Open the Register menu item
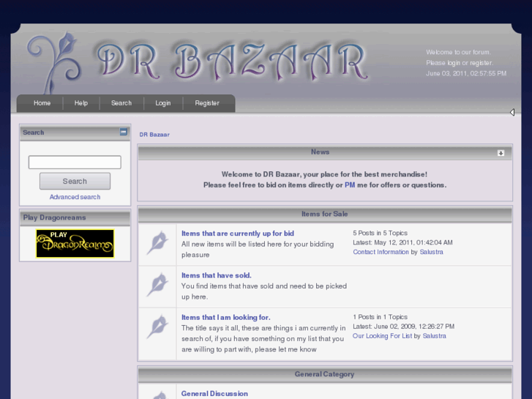The width and height of the screenshot is (532, 399). coord(207,103)
